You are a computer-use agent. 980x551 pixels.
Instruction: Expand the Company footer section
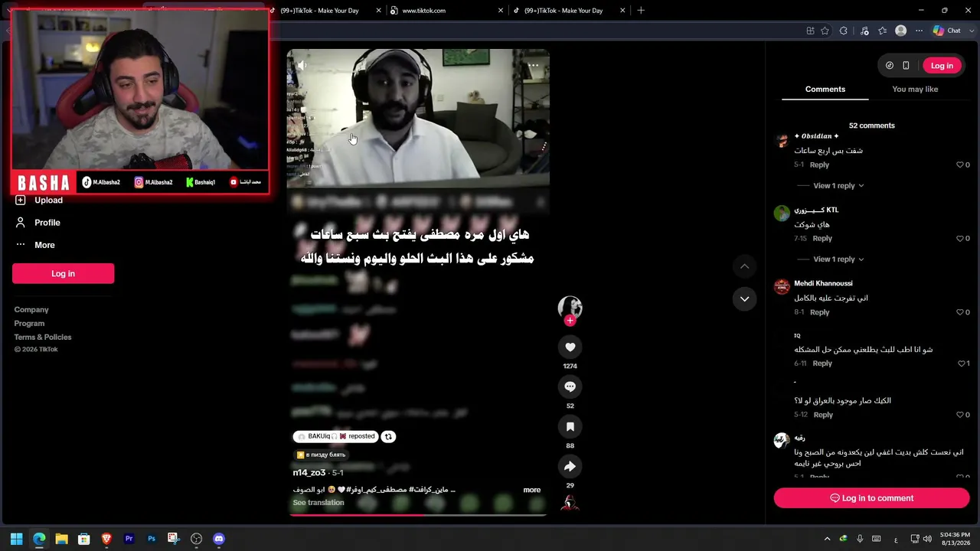click(31, 310)
